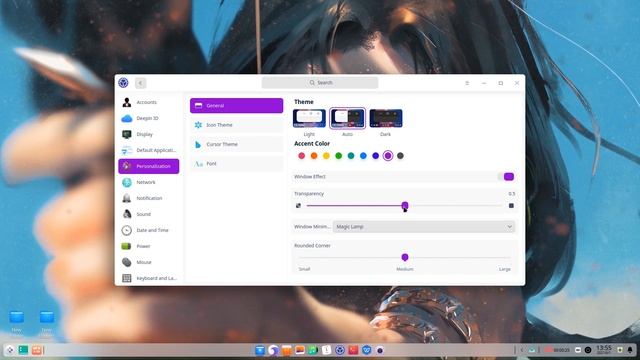Screen dimensions: 640x360
Task: Open the launcher on the taskbar
Action: [10, 350]
